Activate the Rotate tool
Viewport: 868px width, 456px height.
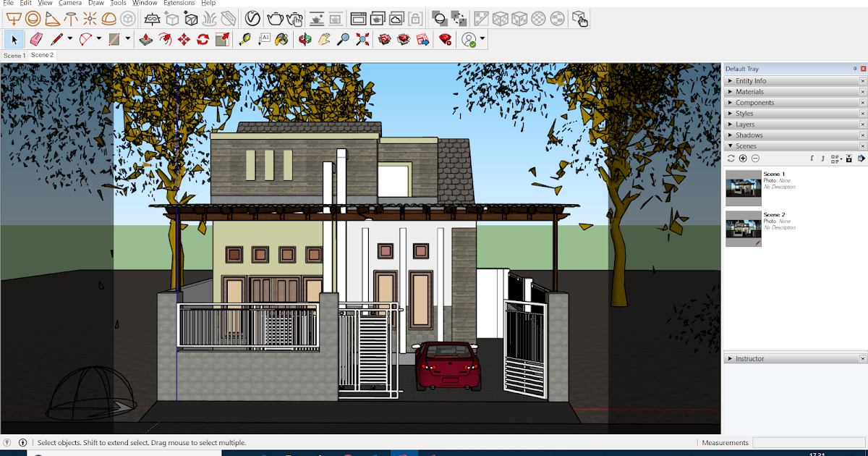pos(203,40)
